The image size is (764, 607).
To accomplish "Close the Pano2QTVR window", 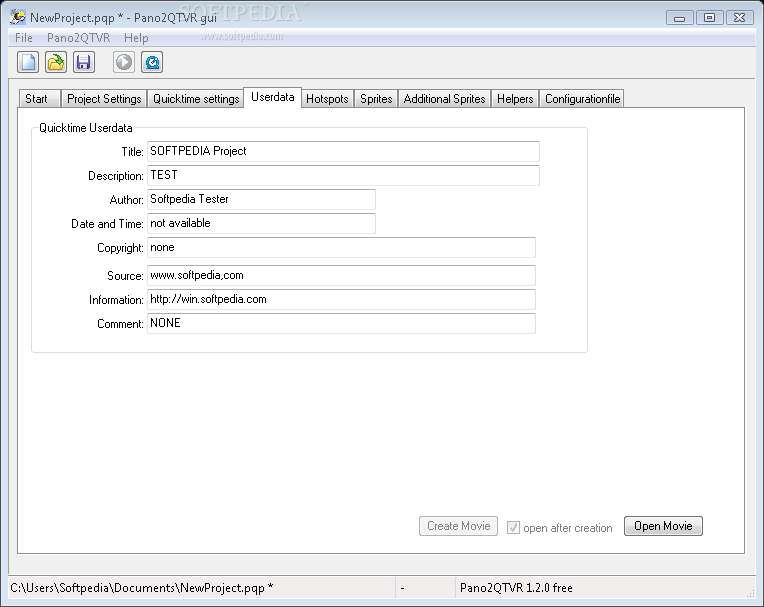I will (740, 18).
